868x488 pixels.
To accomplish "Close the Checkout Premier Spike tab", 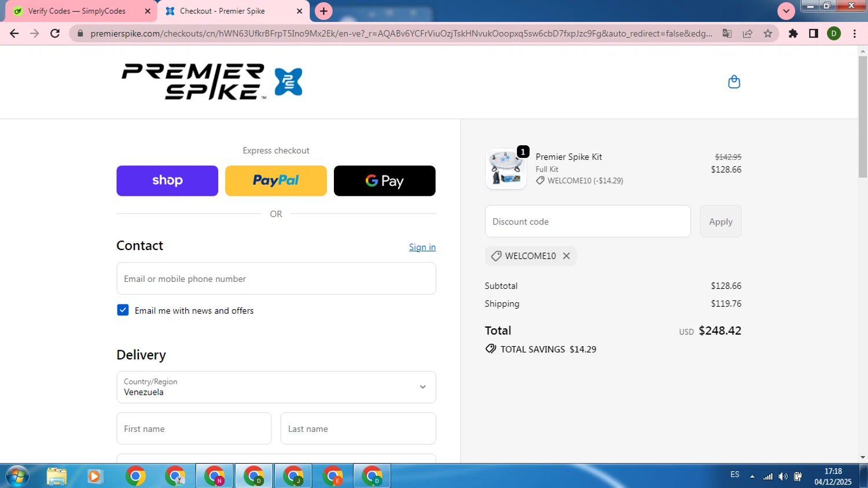I will pyautogui.click(x=299, y=11).
